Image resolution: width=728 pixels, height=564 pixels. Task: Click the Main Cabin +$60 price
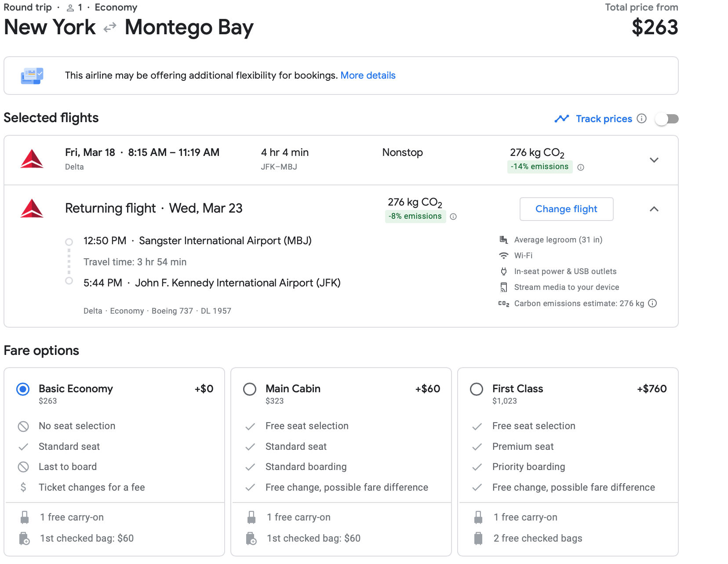pos(428,389)
